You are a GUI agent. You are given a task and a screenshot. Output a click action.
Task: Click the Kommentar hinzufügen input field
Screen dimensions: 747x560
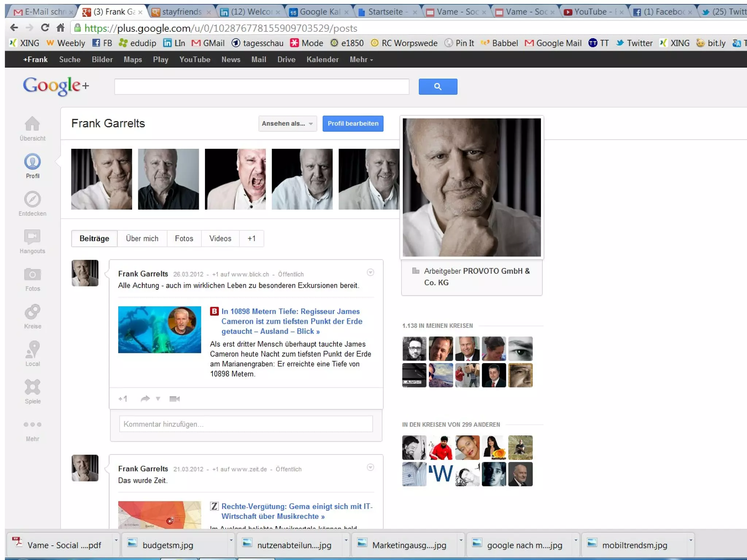pyautogui.click(x=246, y=424)
